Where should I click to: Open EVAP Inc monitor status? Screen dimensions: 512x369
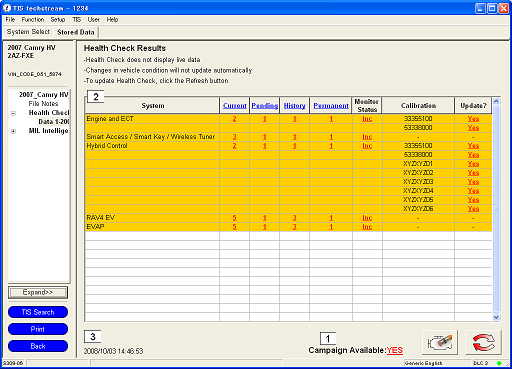click(x=367, y=227)
